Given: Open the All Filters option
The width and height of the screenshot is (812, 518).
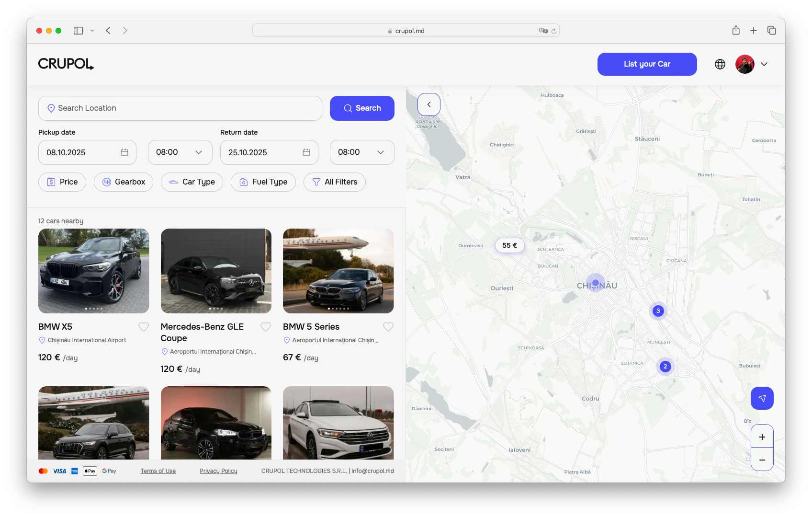Looking at the screenshot, I should pyautogui.click(x=335, y=182).
